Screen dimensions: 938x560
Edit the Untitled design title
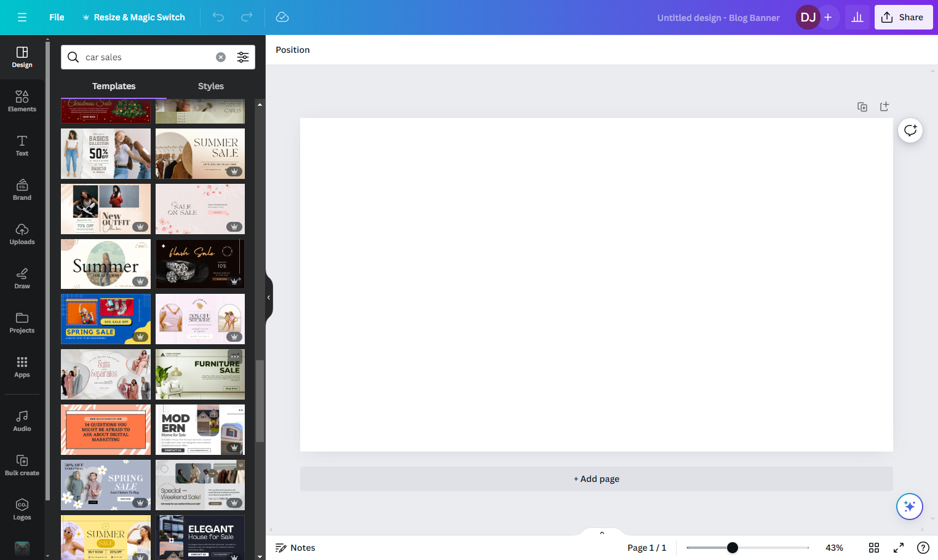point(718,17)
